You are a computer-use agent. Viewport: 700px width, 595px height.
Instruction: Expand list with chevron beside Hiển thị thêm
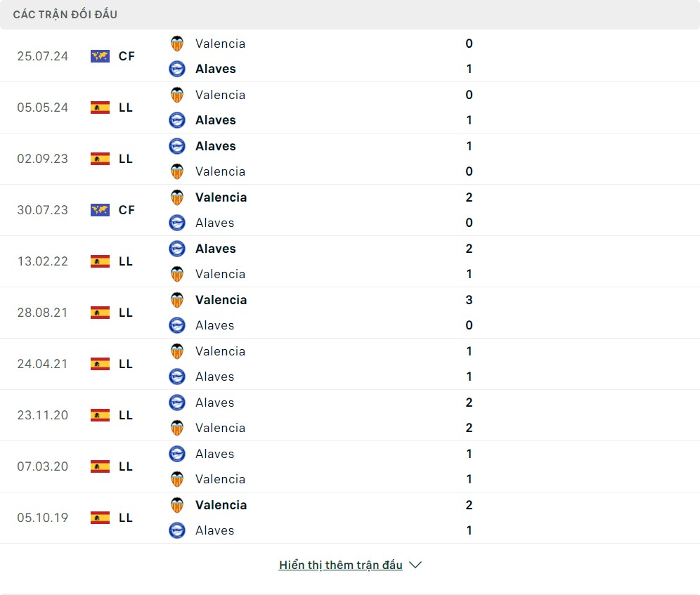415,565
